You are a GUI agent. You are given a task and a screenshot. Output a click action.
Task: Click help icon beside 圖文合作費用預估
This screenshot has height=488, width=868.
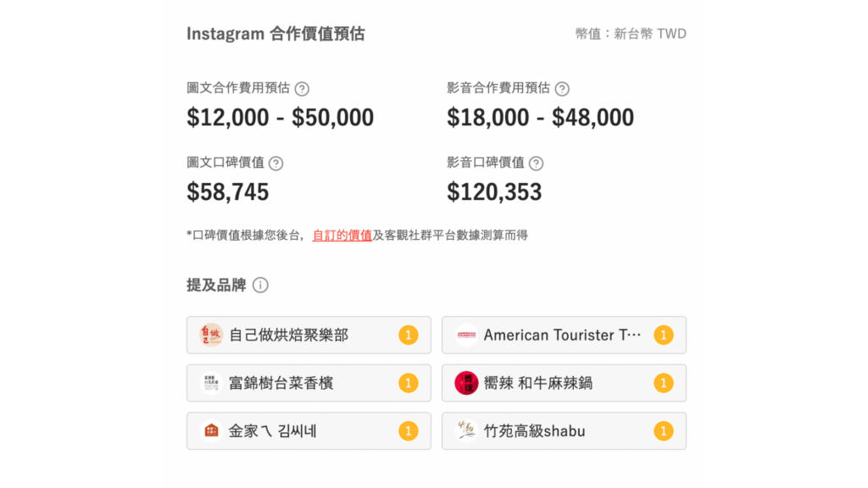[x=302, y=88]
